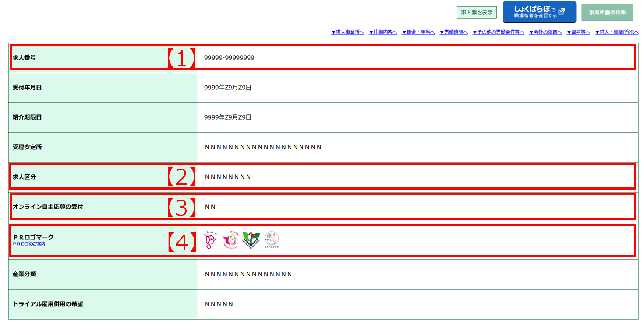Jump to ▼会社の情報へ section
The height and width of the screenshot is (335, 644).
point(545,32)
